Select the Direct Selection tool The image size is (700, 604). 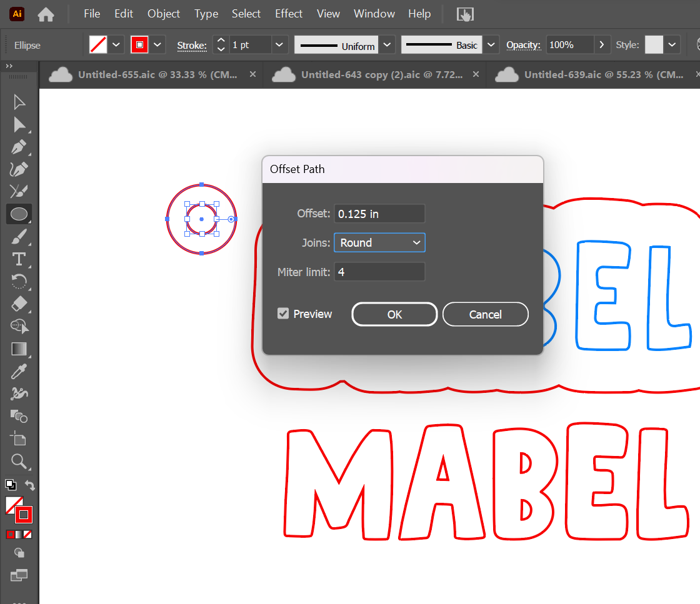(x=19, y=125)
